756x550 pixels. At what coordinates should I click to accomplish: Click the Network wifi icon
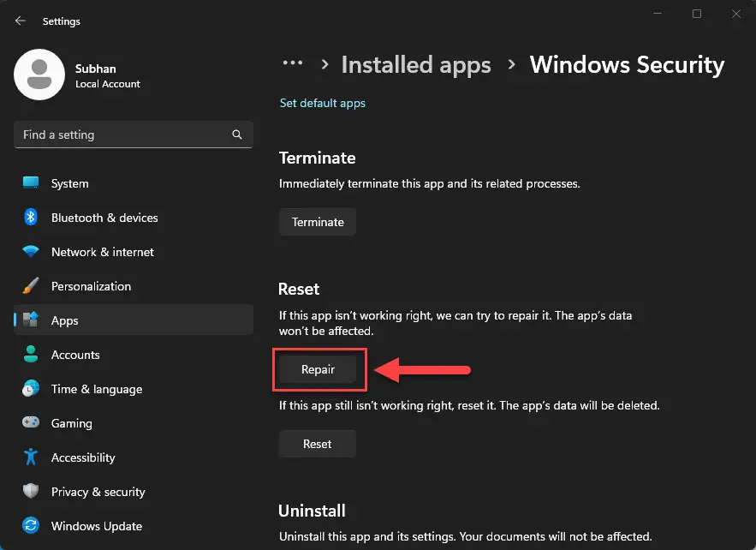[x=31, y=251]
